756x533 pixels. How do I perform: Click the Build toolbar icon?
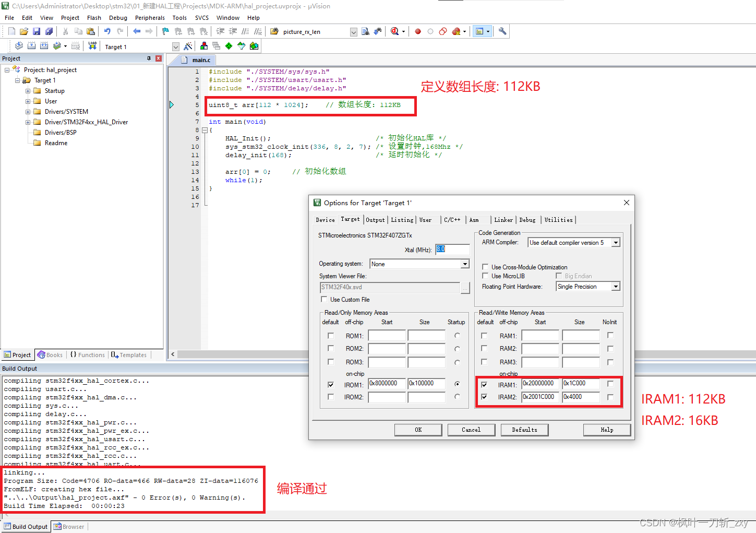(31, 45)
